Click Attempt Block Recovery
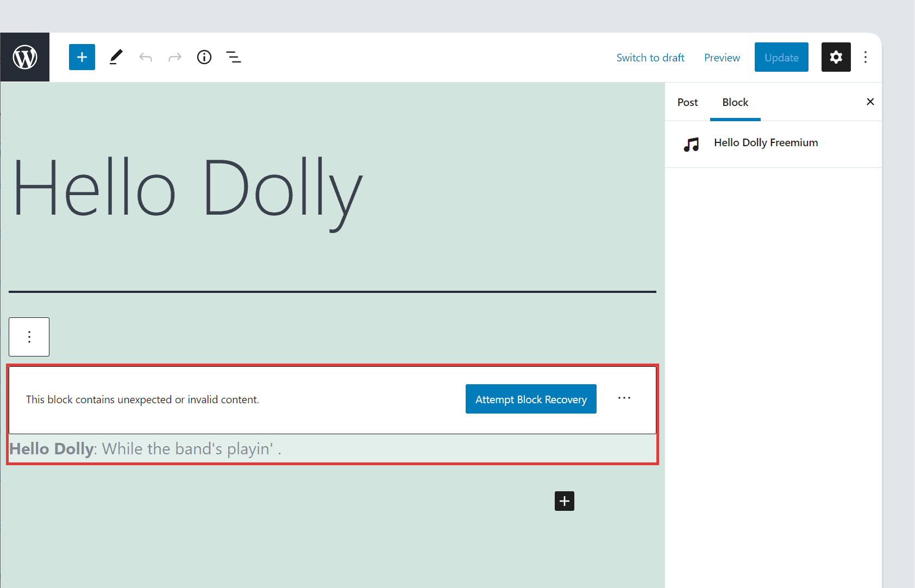This screenshot has height=588, width=915. coord(531,399)
